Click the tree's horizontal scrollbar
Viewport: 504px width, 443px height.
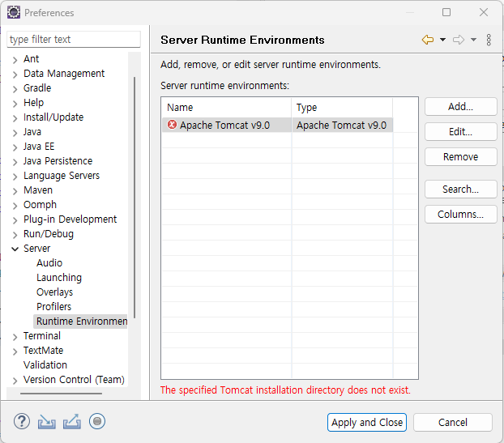pos(61,394)
